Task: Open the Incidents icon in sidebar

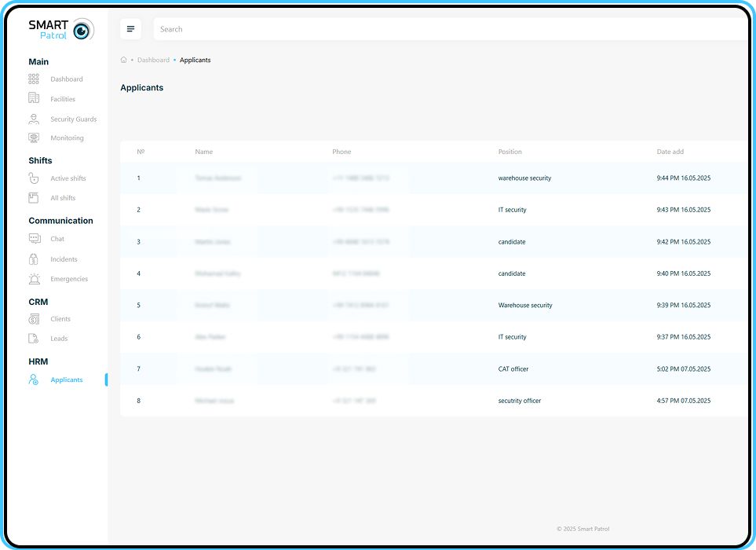Action: click(x=34, y=259)
